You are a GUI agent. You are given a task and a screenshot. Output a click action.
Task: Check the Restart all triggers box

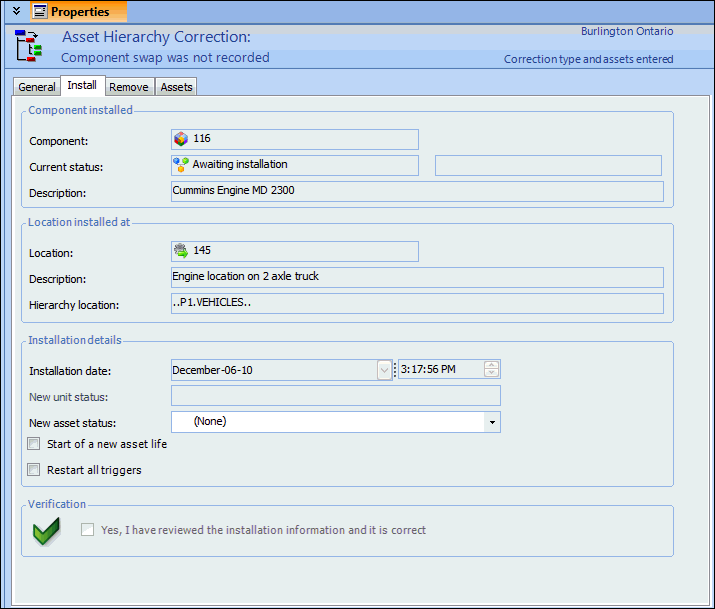pyautogui.click(x=35, y=470)
